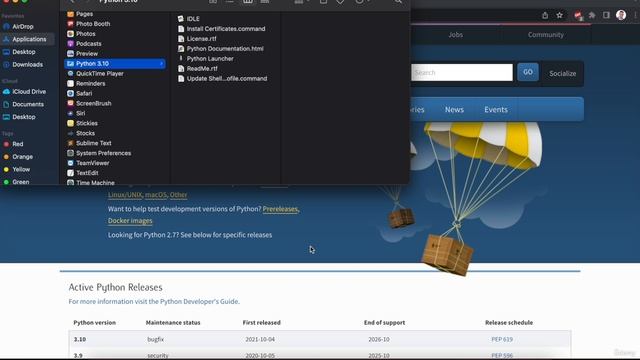Open the Socialize menu

562,73
